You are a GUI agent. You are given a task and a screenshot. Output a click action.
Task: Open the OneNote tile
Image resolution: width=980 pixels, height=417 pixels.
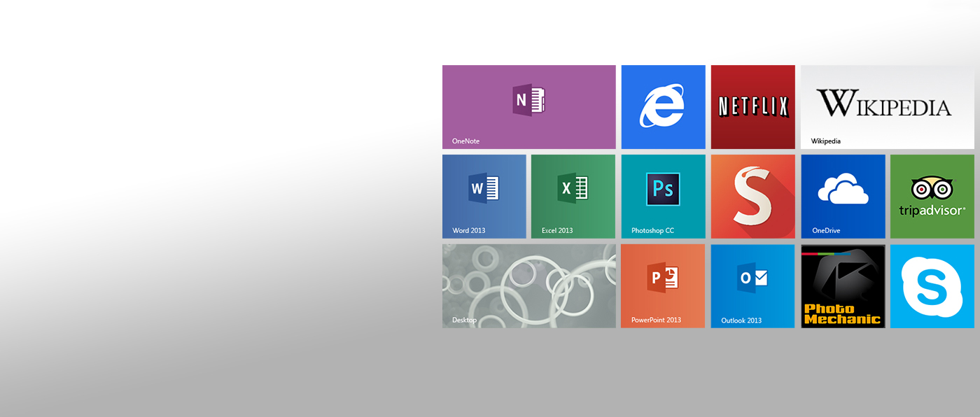coord(528,107)
